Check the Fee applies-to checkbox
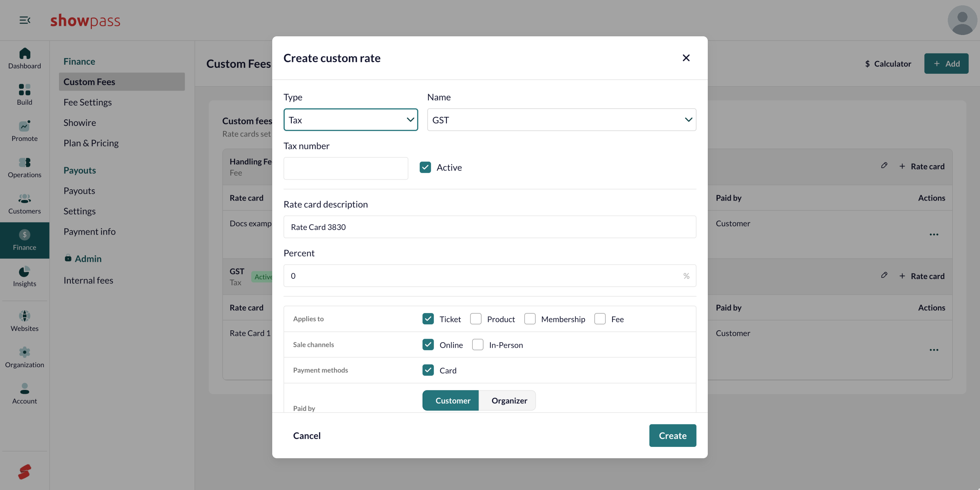Image resolution: width=980 pixels, height=490 pixels. pos(600,319)
